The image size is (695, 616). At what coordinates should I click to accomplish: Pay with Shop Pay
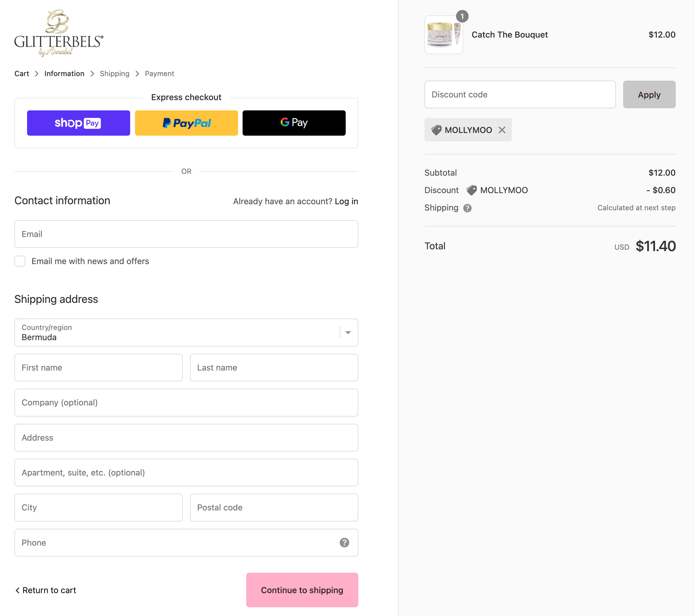pyautogui.click(x=78, y=123)
